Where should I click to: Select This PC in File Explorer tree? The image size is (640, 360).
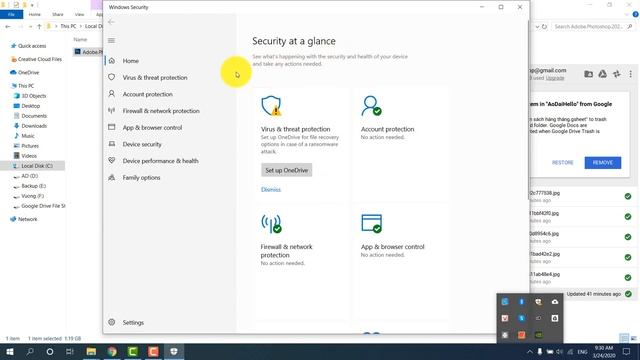26,86
